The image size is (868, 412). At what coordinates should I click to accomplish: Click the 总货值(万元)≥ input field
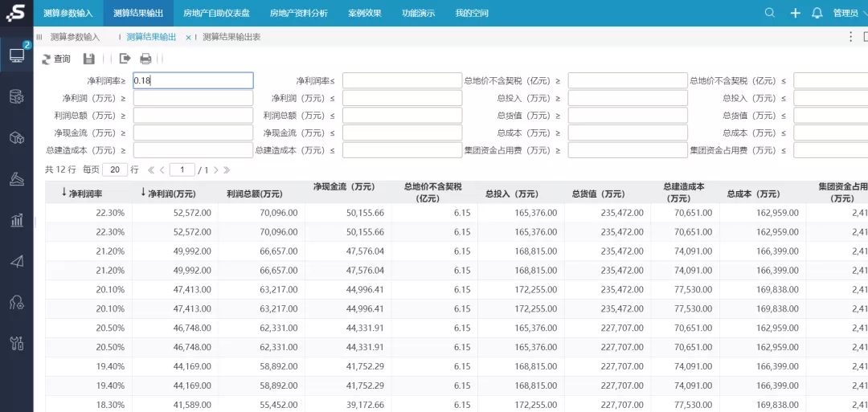(628, 115)
